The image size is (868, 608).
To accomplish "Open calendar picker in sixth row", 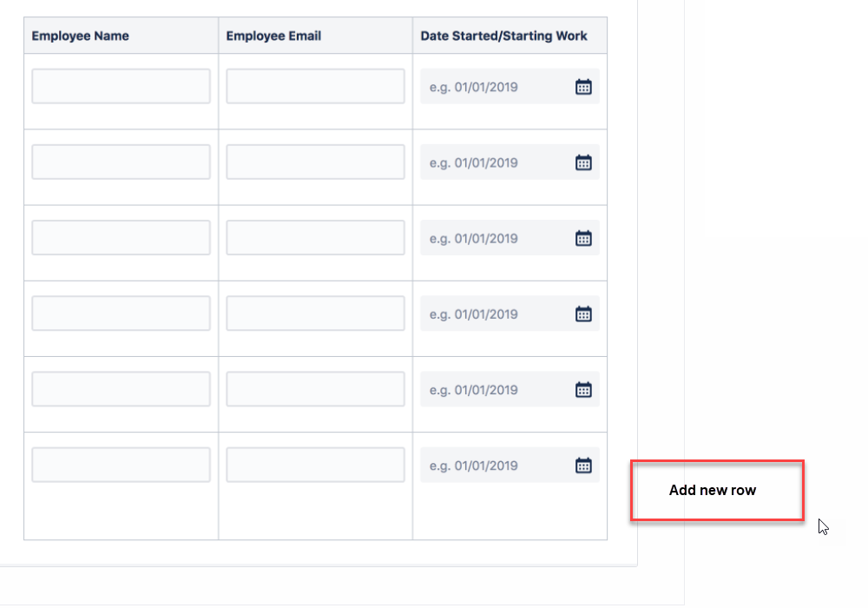I will tap(583, 466).
